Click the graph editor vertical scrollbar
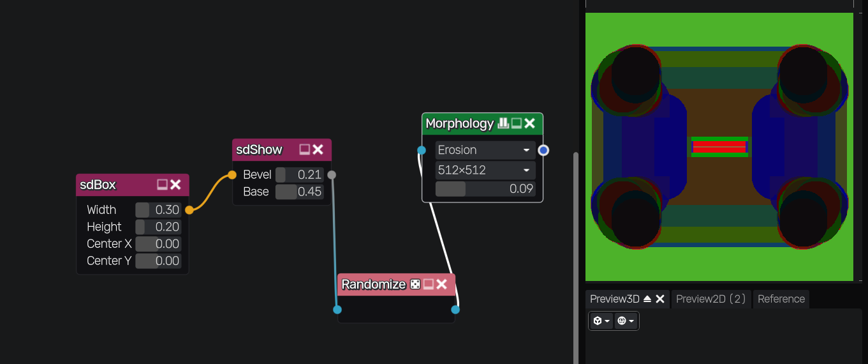Image resolution: width=868 pixels, height=364 pixels. coord(577,258)
